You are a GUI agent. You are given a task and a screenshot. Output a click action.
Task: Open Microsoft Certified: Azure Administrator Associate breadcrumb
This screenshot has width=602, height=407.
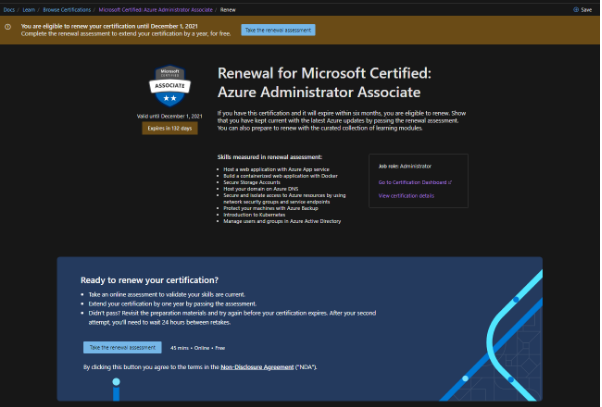point(155,10)
